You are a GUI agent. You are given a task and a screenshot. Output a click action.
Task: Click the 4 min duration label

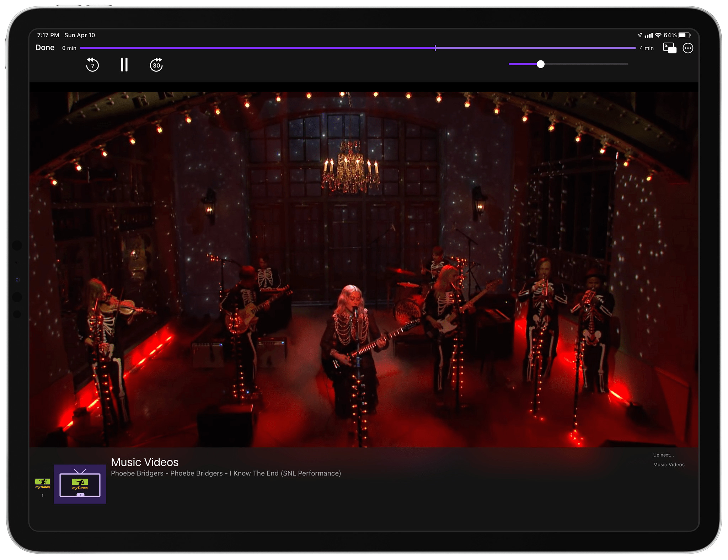[x=647, y=48]
